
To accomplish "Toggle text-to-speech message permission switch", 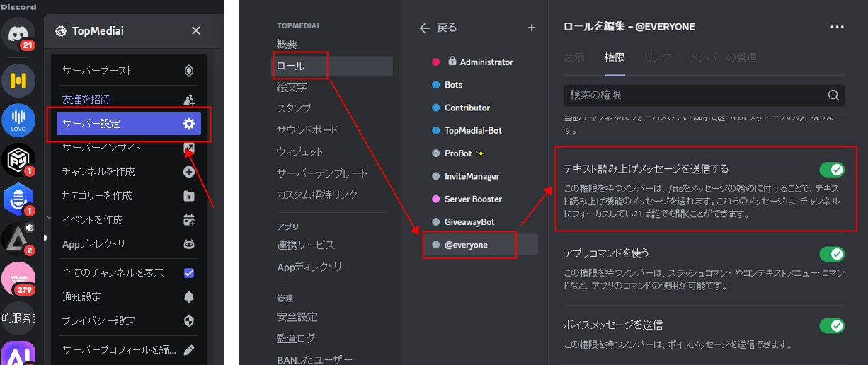I will [831, 169].
